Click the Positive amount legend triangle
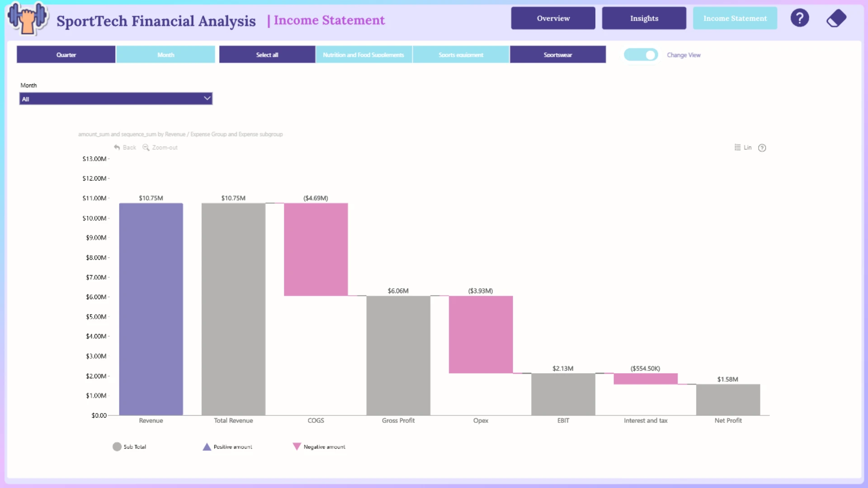 pyautogui.click(x=207, y=446)
